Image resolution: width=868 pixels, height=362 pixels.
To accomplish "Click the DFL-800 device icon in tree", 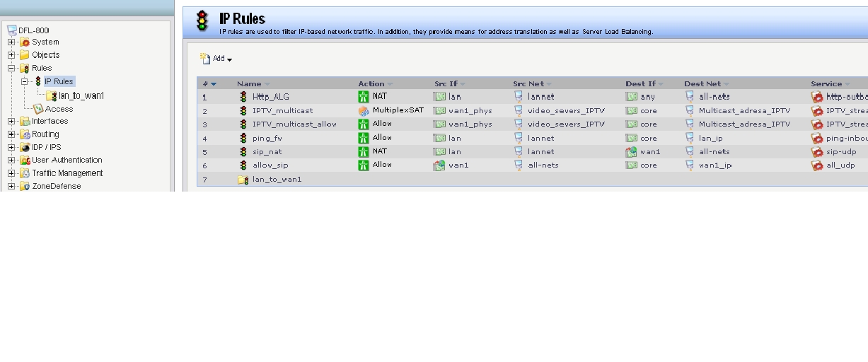I will tap(12, 30).
